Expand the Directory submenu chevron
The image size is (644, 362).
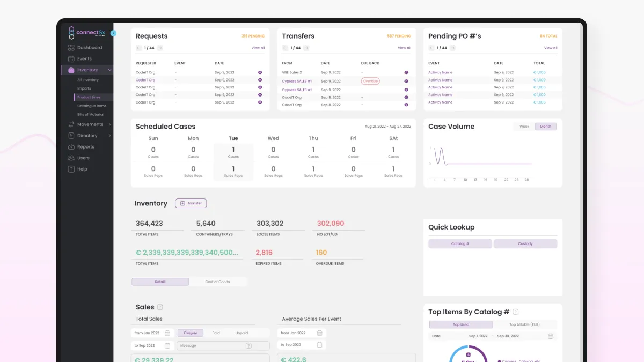pyautogui.click(x=110, y=136)
